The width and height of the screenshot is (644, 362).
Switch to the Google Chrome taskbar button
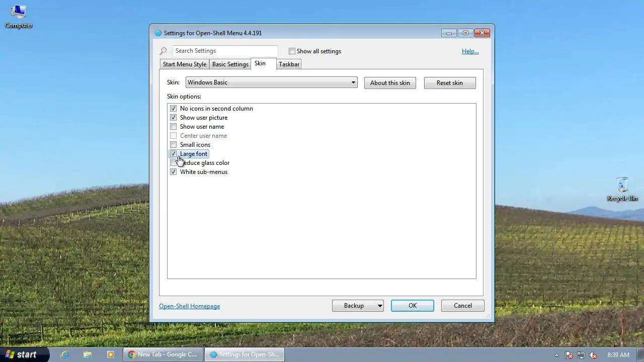[163, 354]
